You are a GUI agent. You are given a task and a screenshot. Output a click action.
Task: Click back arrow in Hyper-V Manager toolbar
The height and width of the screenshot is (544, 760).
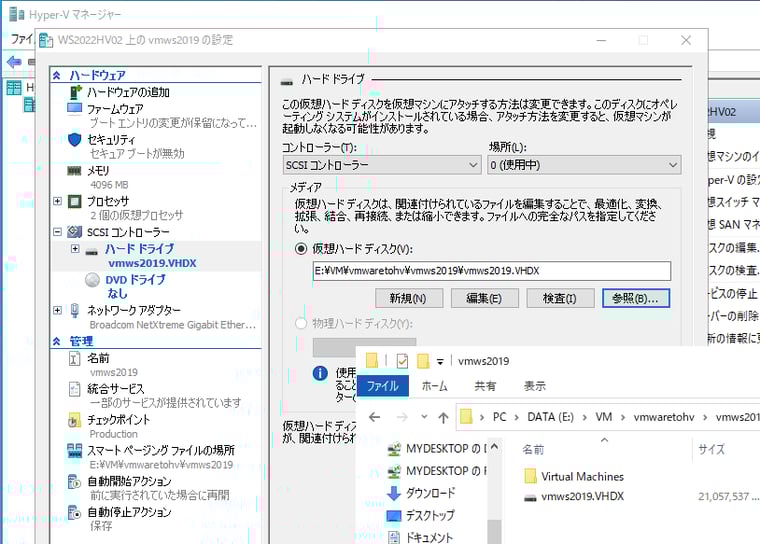point(14,62)
